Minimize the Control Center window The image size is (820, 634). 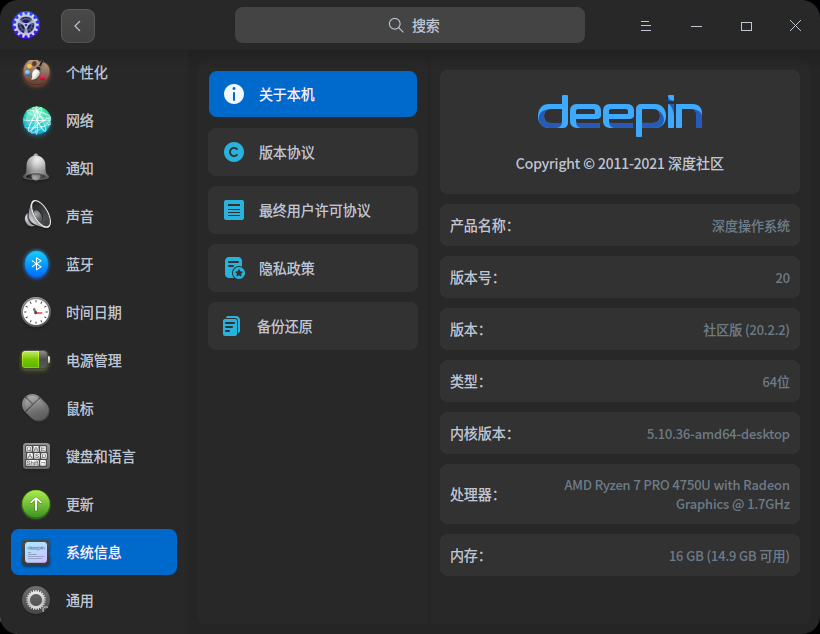click(x=696, y=26)
